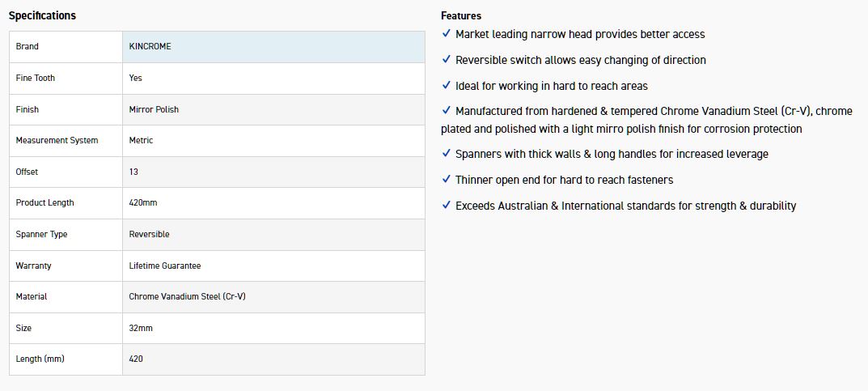Select the 420mm product length value
The height and width of the screenshot is (391, 868).
click(143, 203)
